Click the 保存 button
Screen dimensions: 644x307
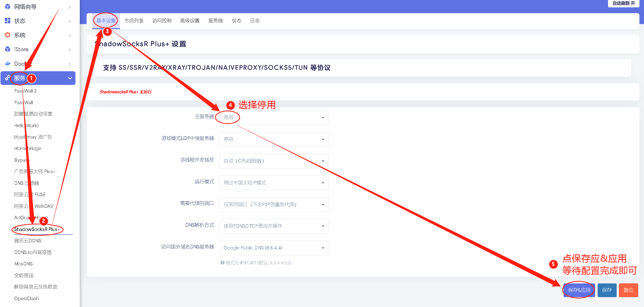[x=607, y=290]
